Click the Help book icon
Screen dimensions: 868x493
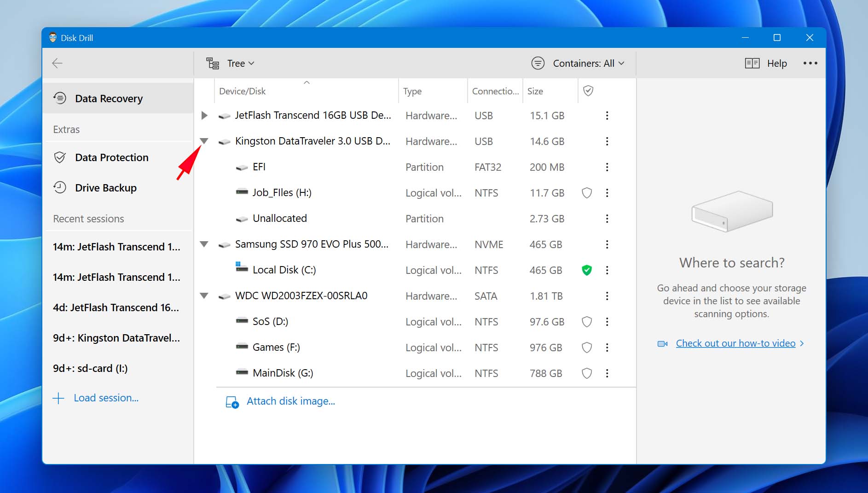[752, 63]
